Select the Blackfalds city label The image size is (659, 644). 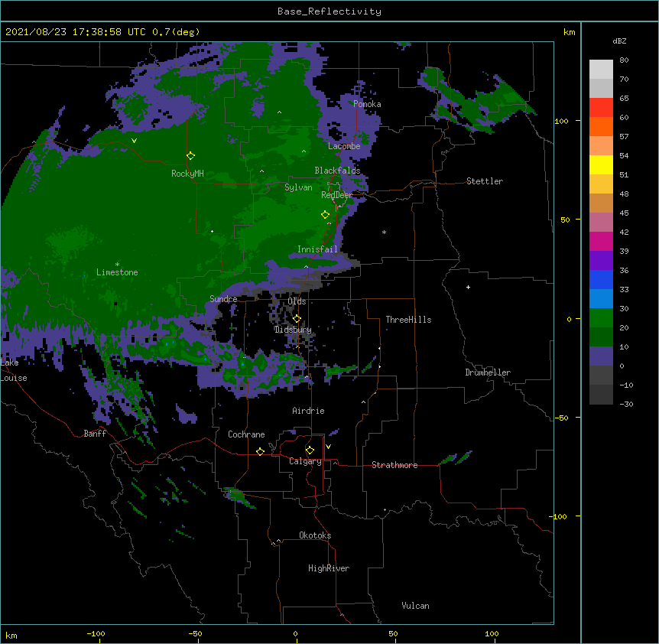[x=337, y=171]
